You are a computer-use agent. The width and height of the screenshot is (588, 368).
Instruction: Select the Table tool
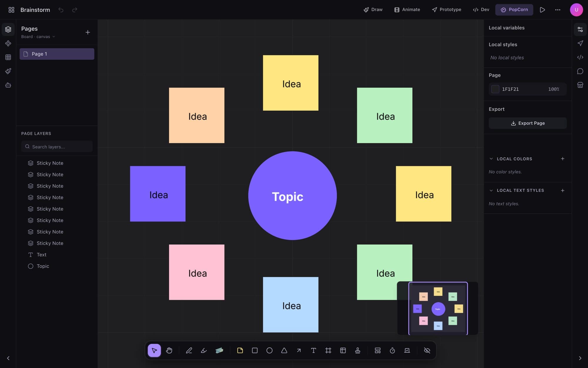click(343, 350)
